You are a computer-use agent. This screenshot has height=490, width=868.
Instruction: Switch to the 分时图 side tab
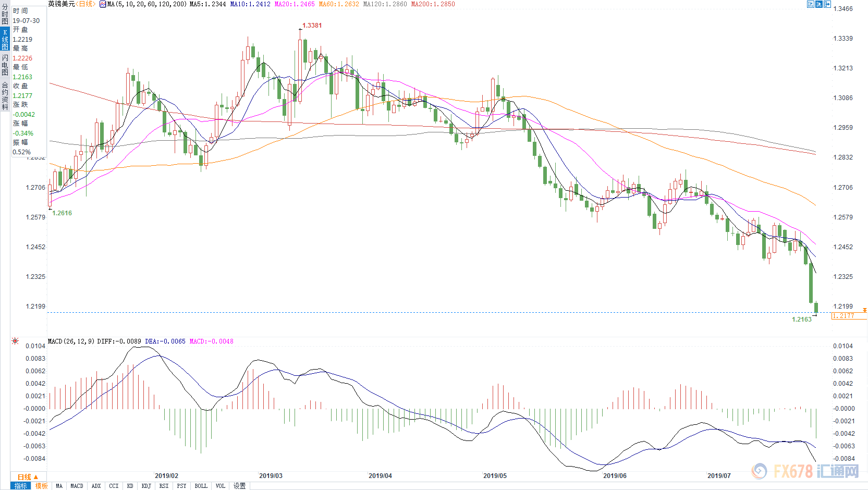click(x=5, y=14)
